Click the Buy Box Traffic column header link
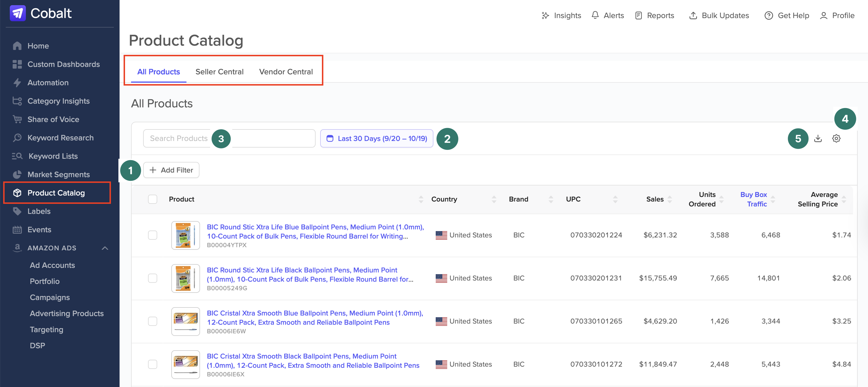The height and width of the screenshot is (387, 868). [753, 199]
